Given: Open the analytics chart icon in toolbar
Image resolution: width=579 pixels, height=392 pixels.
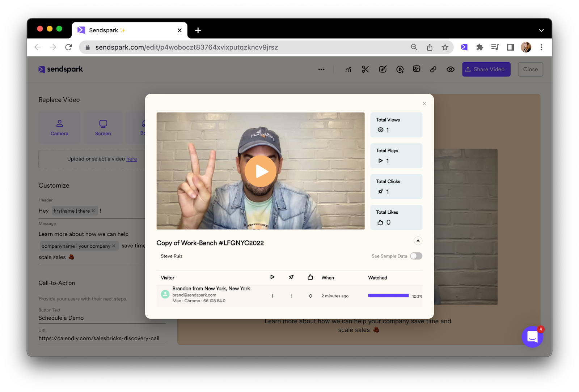Looking at the screenshot, I should [348, 69].
